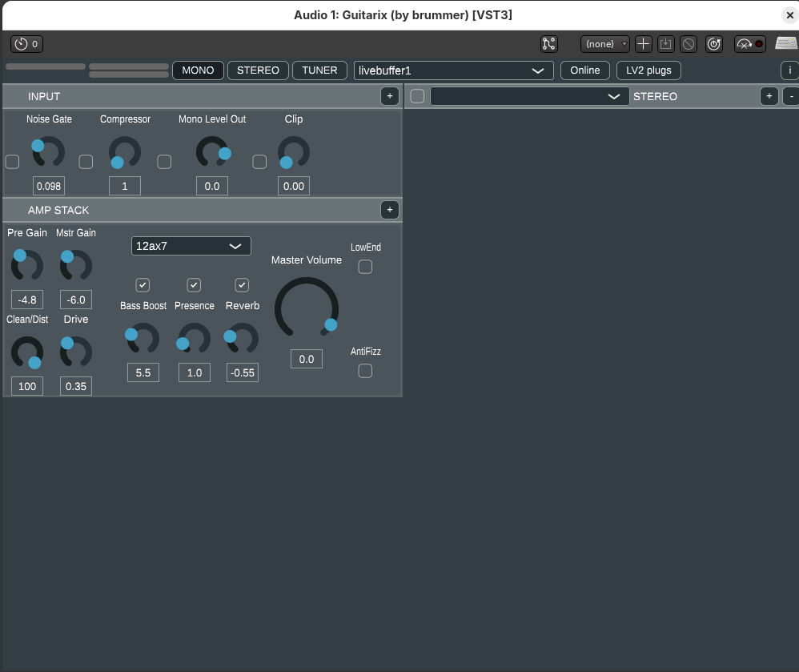Open the (none) preset dropdown
This screenshot has height=672, width=799.
tap(604, 44)
